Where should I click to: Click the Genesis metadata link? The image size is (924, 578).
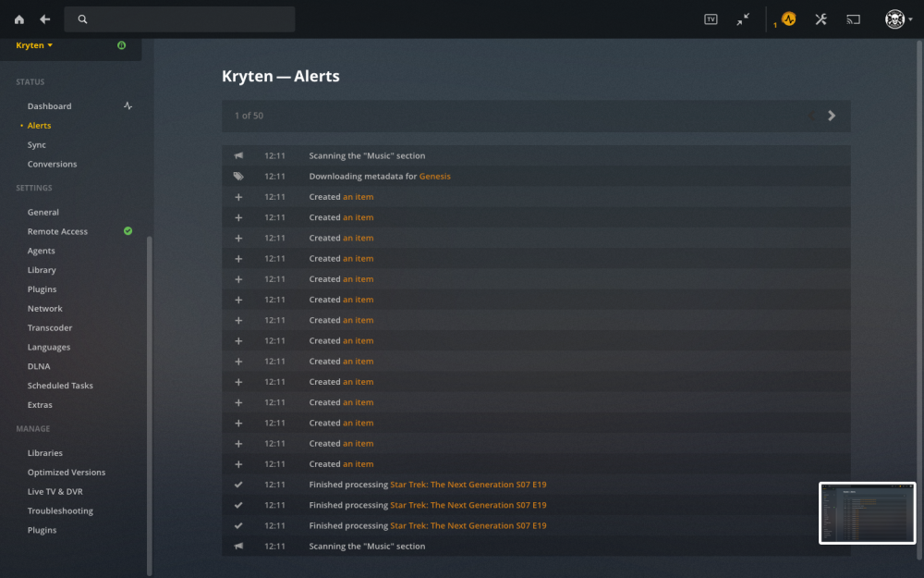pyautogui.click(x=435, y=177)
